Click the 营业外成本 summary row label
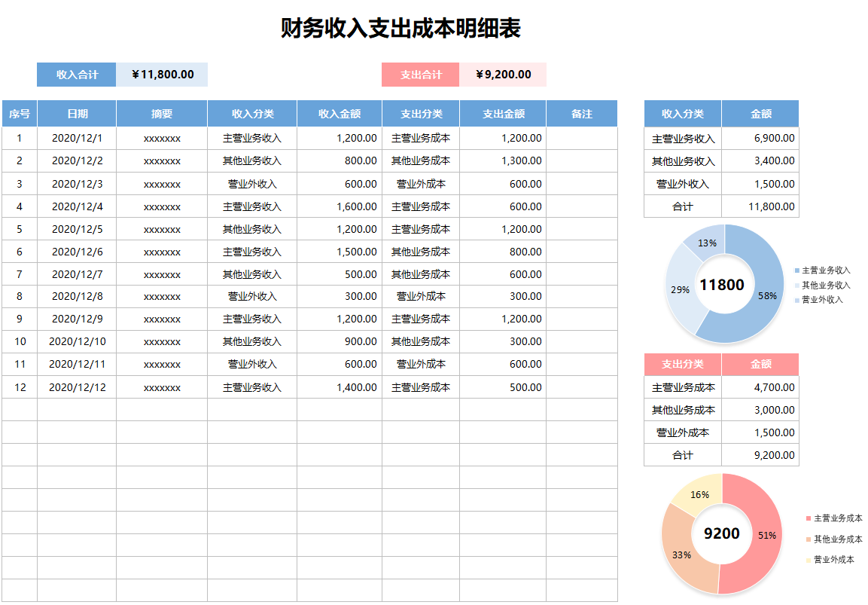Viewport: 868px width, 605px height. pos(683,432)
